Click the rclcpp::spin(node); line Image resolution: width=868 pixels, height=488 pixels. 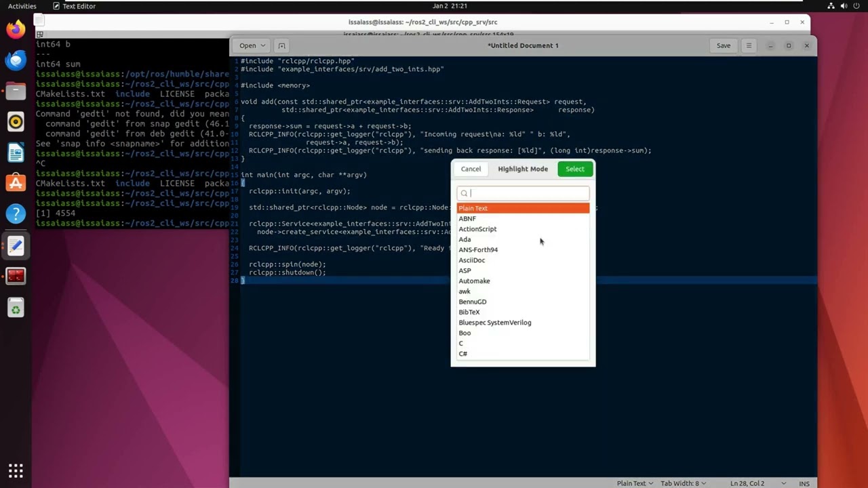point(288,264)
